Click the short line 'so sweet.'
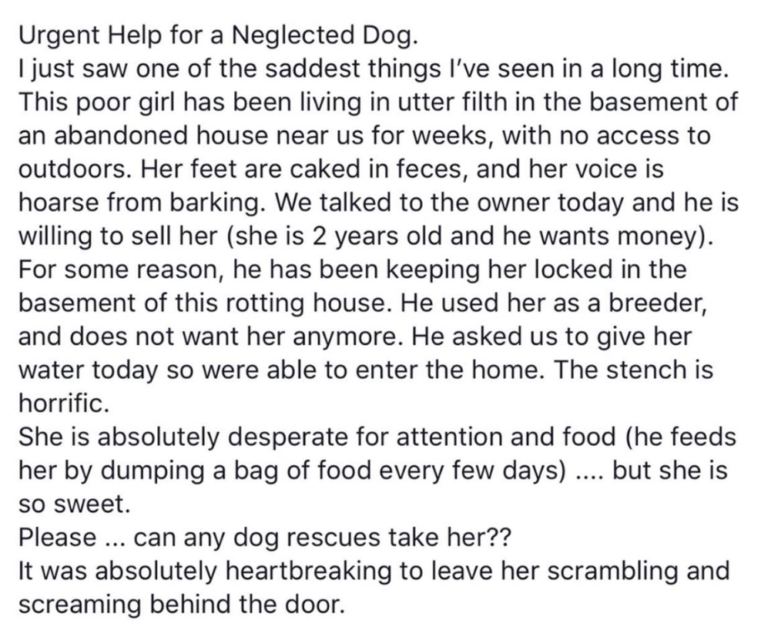This screenshot has width=761, height=630. pos(75,505)
